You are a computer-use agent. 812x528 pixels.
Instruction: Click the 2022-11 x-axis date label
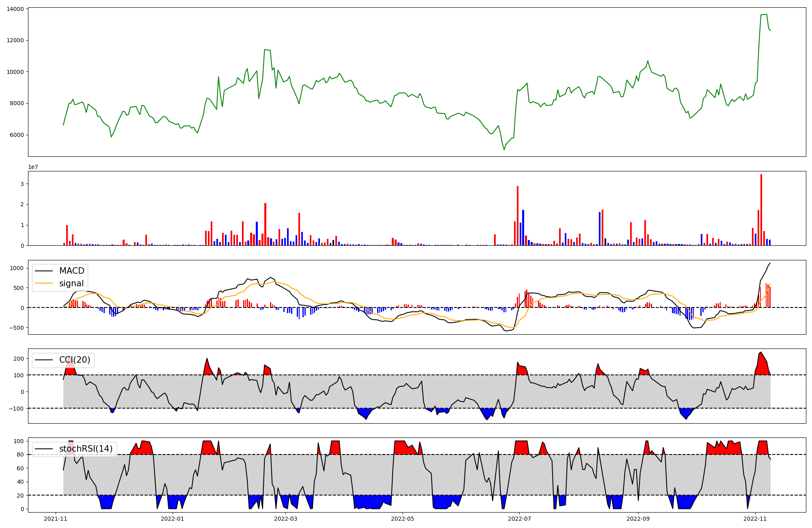click(x=755, y=519)
